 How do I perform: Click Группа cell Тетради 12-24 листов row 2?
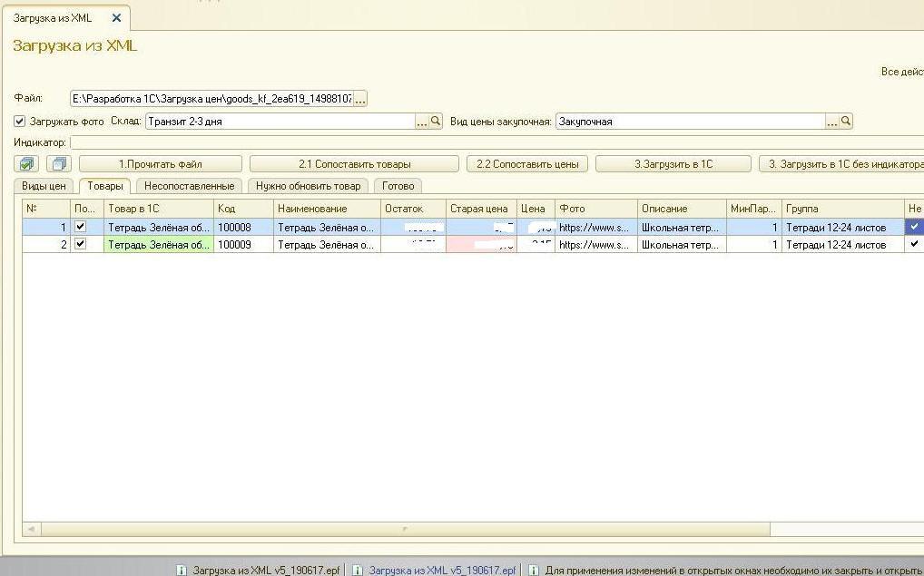pos(842,244)
